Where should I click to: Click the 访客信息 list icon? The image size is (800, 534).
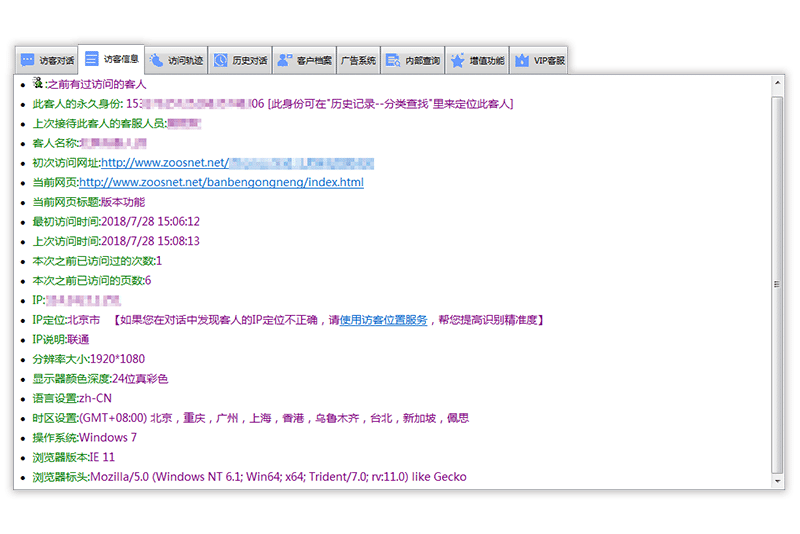click(x=92, y=59)
